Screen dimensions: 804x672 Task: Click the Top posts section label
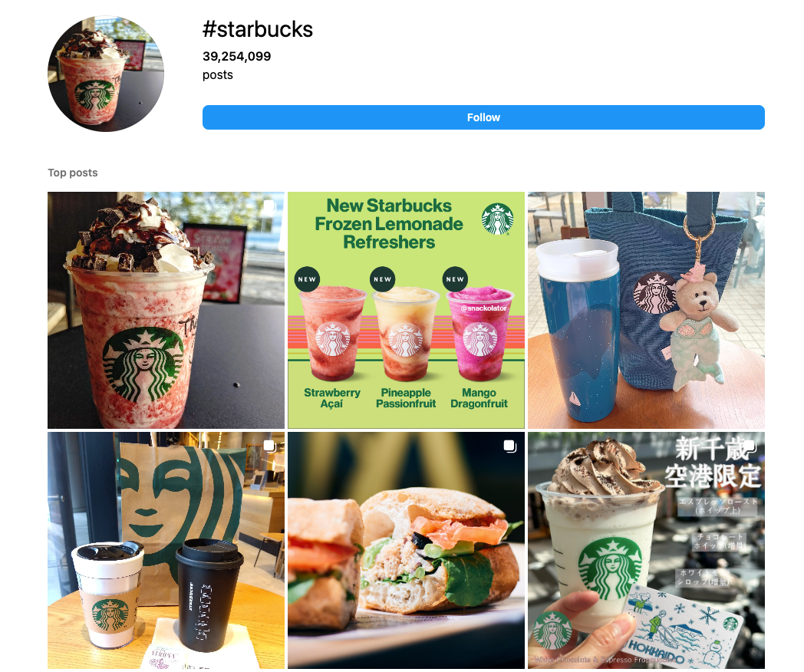point(73,173)
